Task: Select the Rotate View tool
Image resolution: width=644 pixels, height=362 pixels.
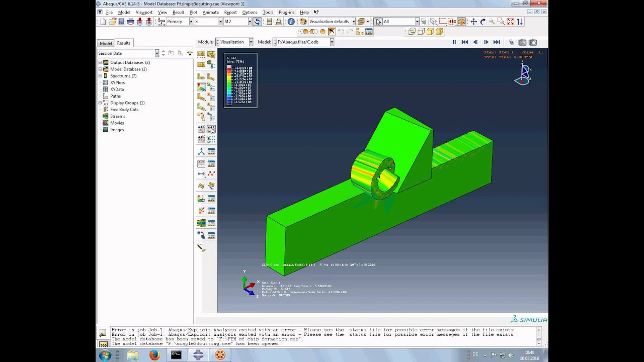Action: (483, 22)
